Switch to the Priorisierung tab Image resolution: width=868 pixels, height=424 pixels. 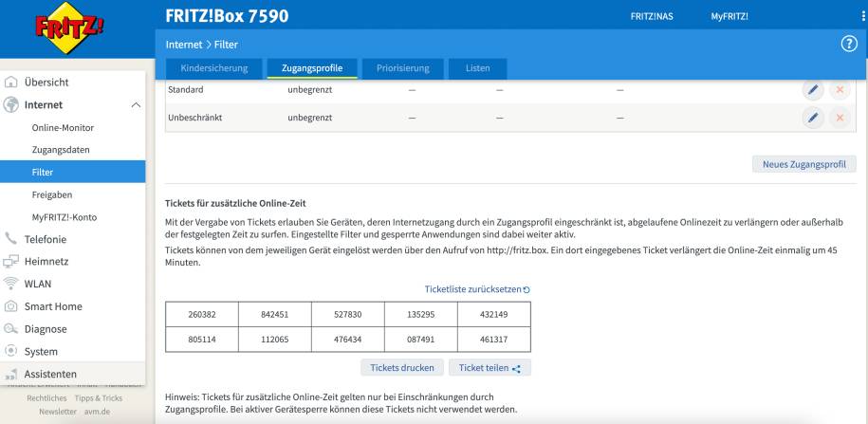tap(403, 68)
